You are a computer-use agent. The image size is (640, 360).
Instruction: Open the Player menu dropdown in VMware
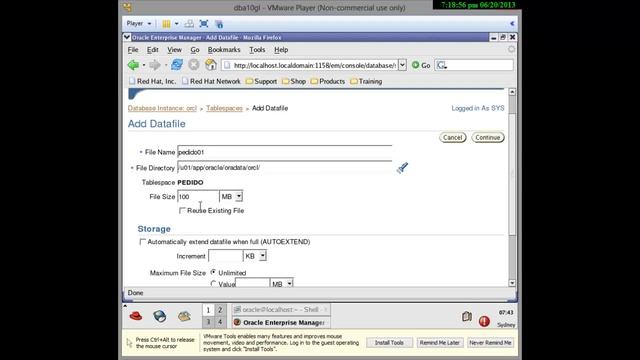point(139,24)
